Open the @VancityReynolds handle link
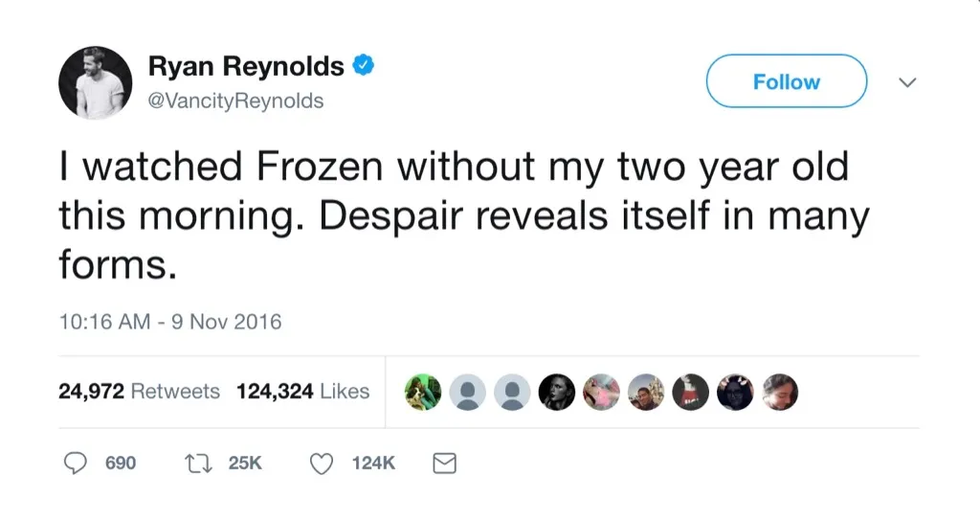980x520 pixels. pyautogui.click(x=235, y=101)
